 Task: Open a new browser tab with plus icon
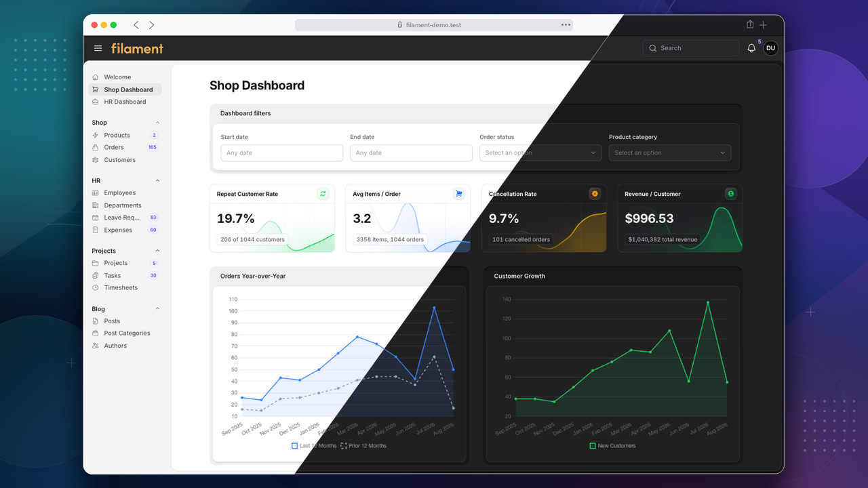(x=764, y=25)
